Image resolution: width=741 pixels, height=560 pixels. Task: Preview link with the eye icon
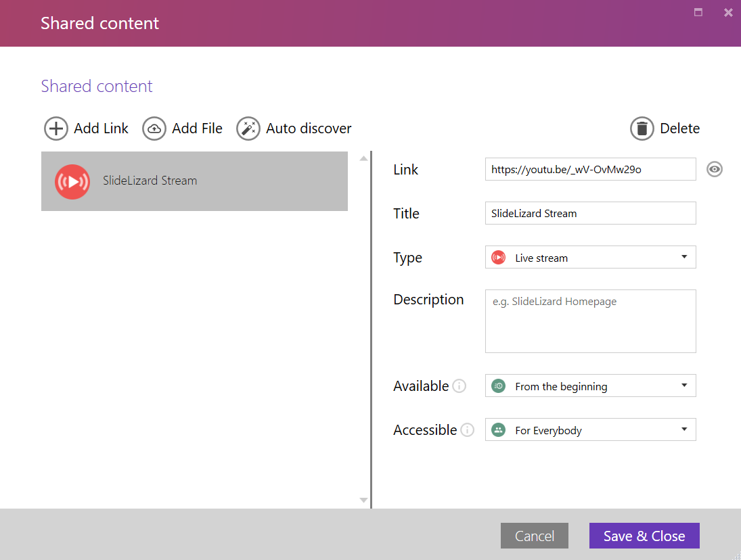(x=715, y=170)
